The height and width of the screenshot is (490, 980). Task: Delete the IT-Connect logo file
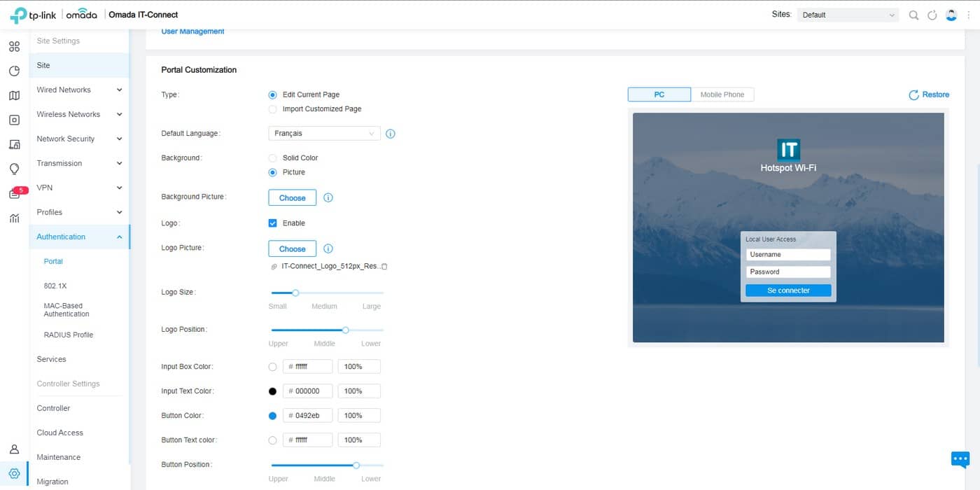click(384, 267)
